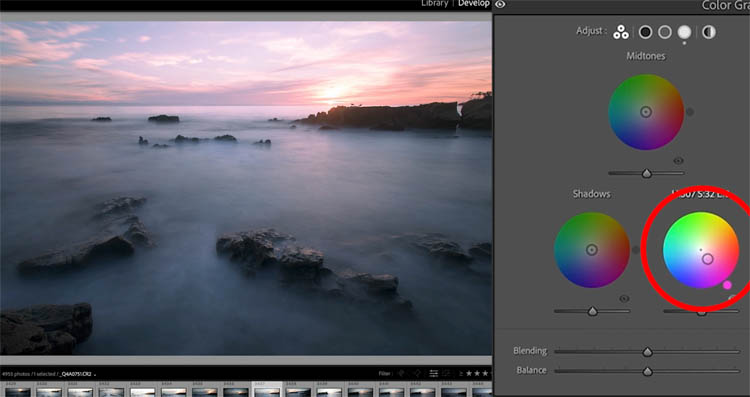
Task: Click the rating filter ≥ operator
Action: 461,374
